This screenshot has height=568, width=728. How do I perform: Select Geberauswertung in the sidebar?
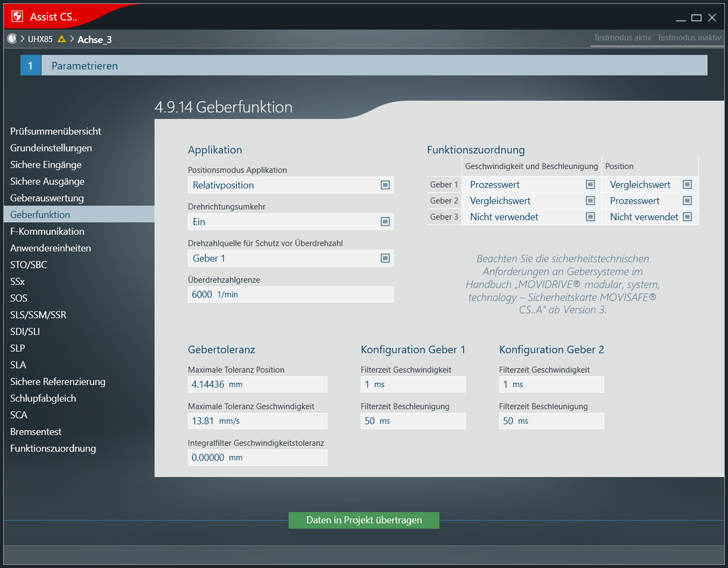(47, 198)
